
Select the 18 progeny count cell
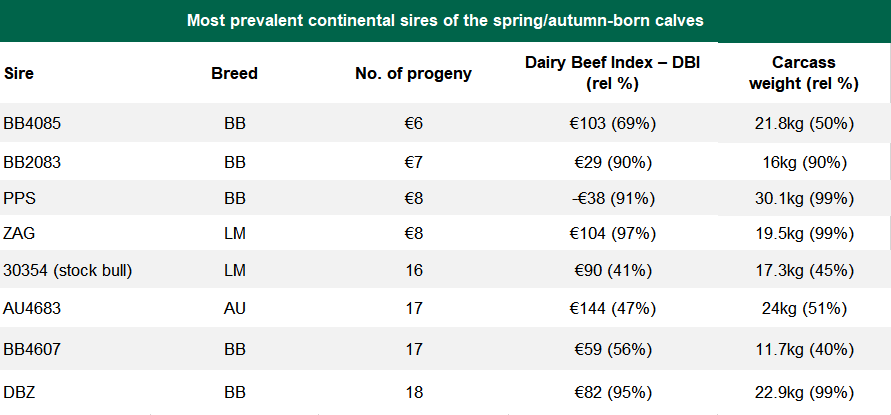coord(413,389)
